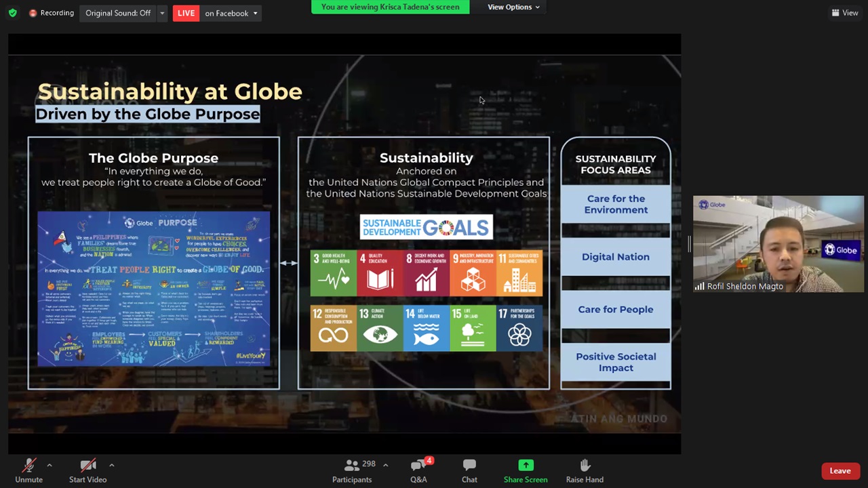The height and width of the screenshot is (488, 868).
Task: Click SDG 8 Decent Work tile
Action: pos(427,273)
